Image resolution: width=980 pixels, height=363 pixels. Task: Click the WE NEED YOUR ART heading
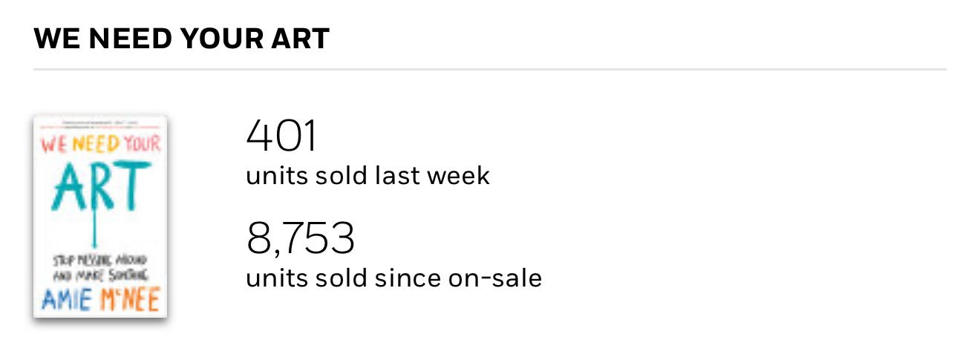(x=182, y=39)
